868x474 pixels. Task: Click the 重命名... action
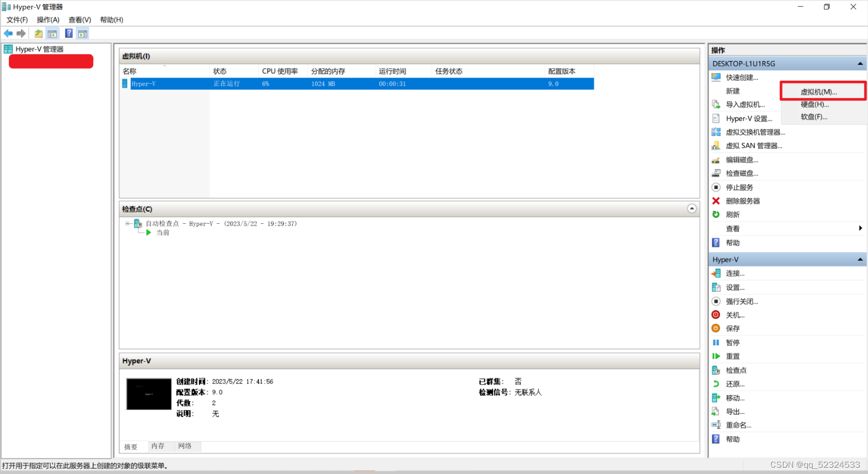pos(739,425)
